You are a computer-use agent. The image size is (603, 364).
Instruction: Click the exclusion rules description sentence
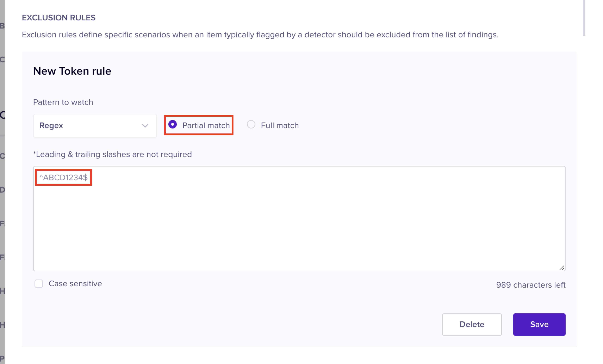(x=260, y=35)
